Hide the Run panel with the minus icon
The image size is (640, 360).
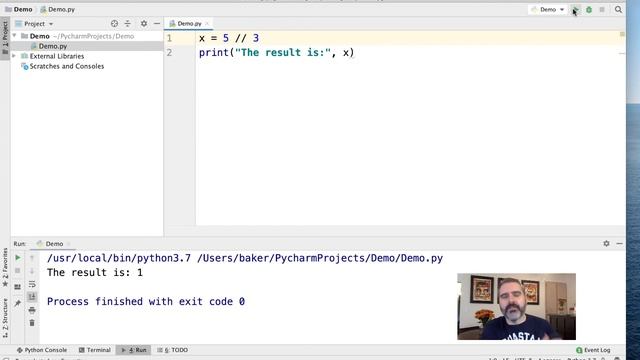coord(620,243)
